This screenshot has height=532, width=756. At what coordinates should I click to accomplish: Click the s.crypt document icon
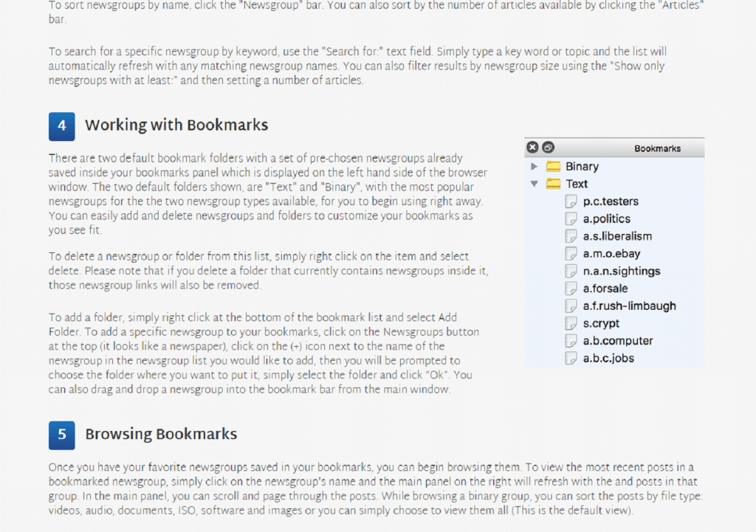click(571, 323)
